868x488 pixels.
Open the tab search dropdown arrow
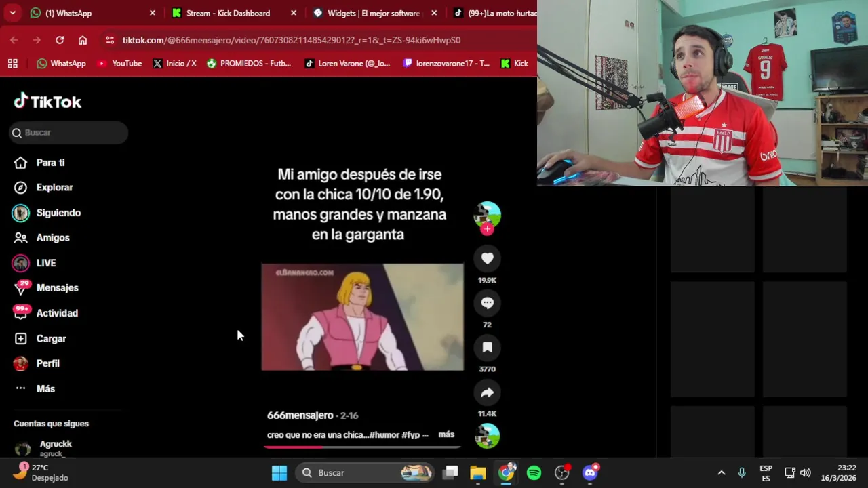[x=12, y=13]
